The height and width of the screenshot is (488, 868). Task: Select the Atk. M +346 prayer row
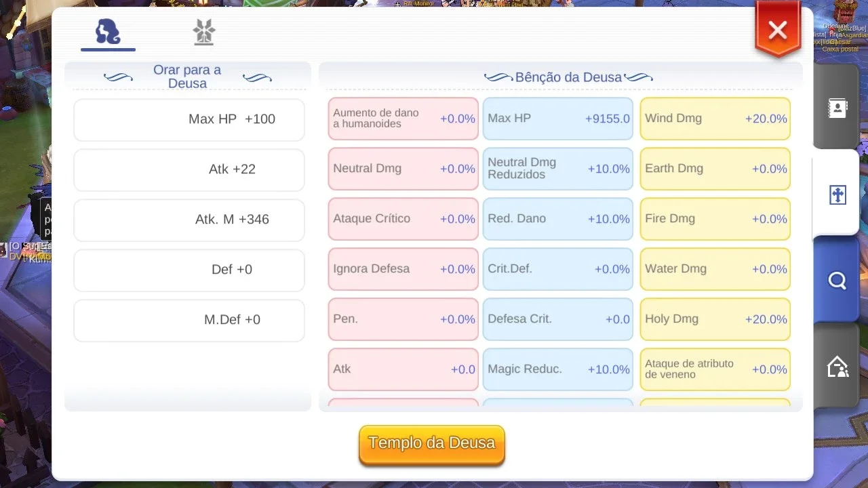point(189,220)
